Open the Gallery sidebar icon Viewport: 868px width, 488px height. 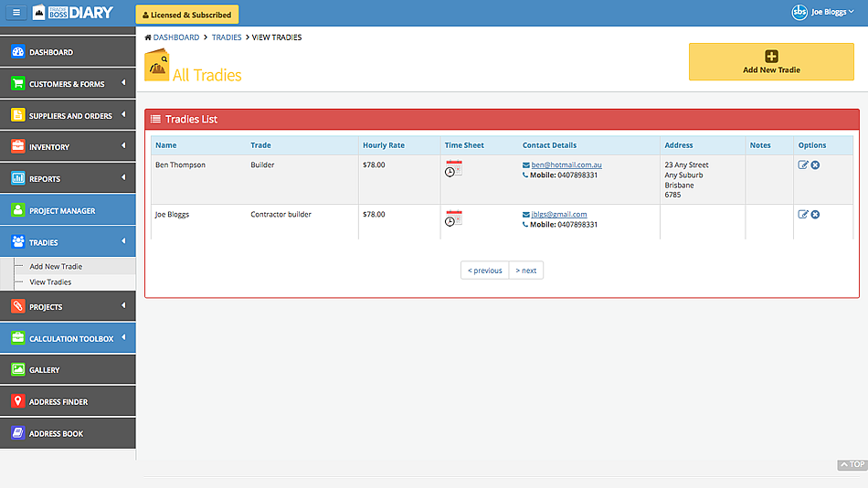click(x=18, y=370)
